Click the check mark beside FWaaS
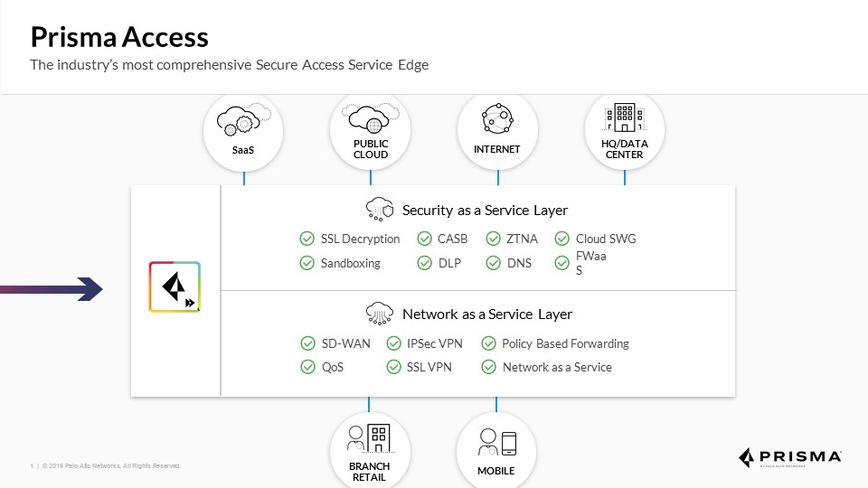The width and height of the screenshot is (868, 488). pos(561,263)
